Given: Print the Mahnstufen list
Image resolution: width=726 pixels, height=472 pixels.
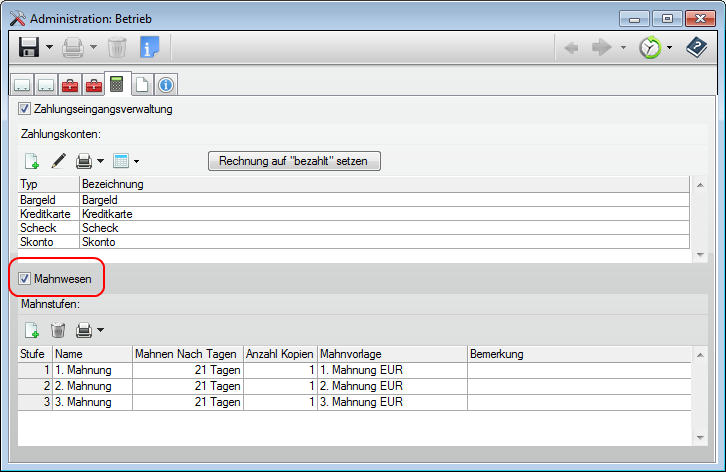Looking at the screenshot, I should pos(84,329).
